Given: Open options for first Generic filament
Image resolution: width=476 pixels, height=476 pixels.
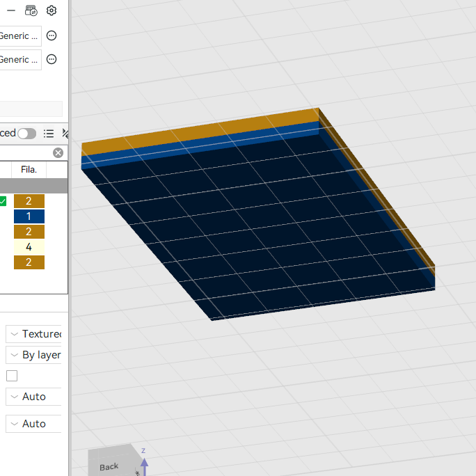Looking at the screenshot, I should [51, 35].
